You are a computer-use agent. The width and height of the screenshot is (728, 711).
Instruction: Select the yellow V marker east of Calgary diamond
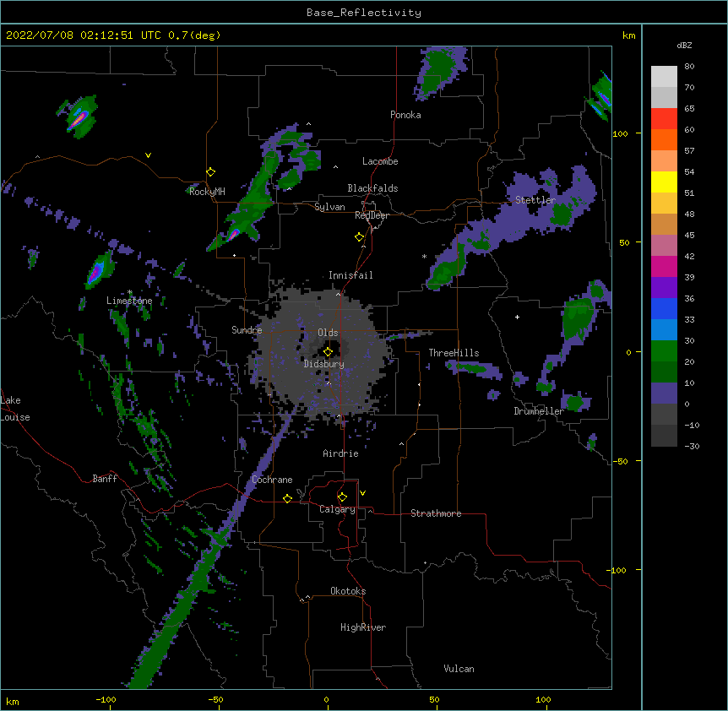tap(362, 493)
